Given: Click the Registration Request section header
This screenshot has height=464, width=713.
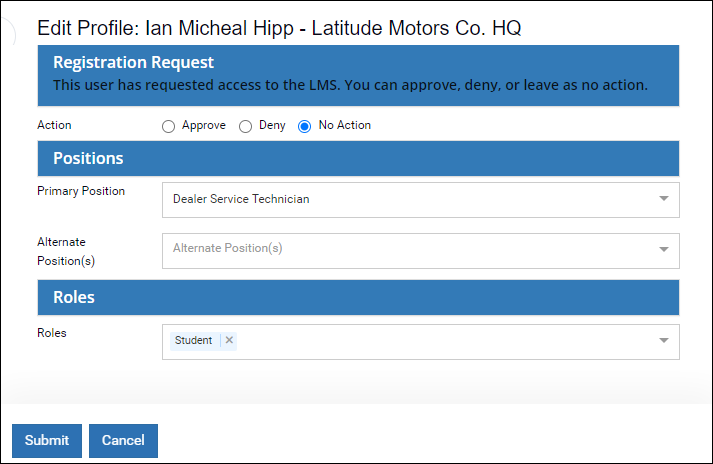Looking at the screenshot, I should tap(133, 63).
